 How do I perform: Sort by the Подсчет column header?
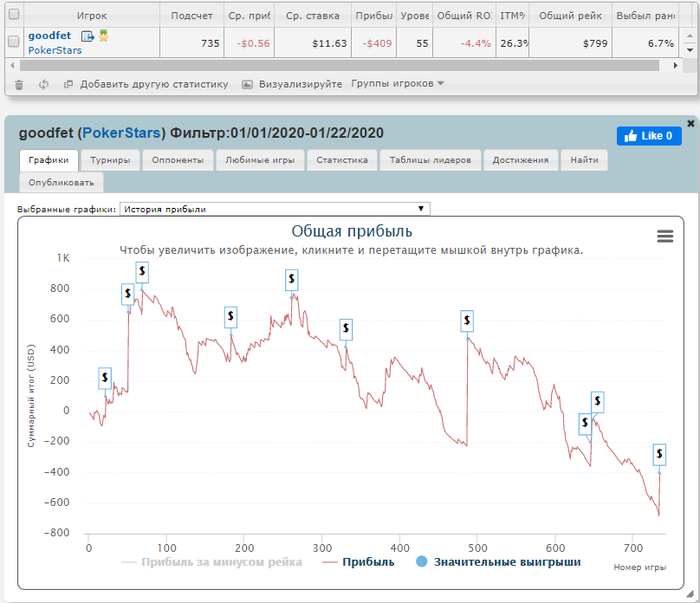click(x=192, y=16)
